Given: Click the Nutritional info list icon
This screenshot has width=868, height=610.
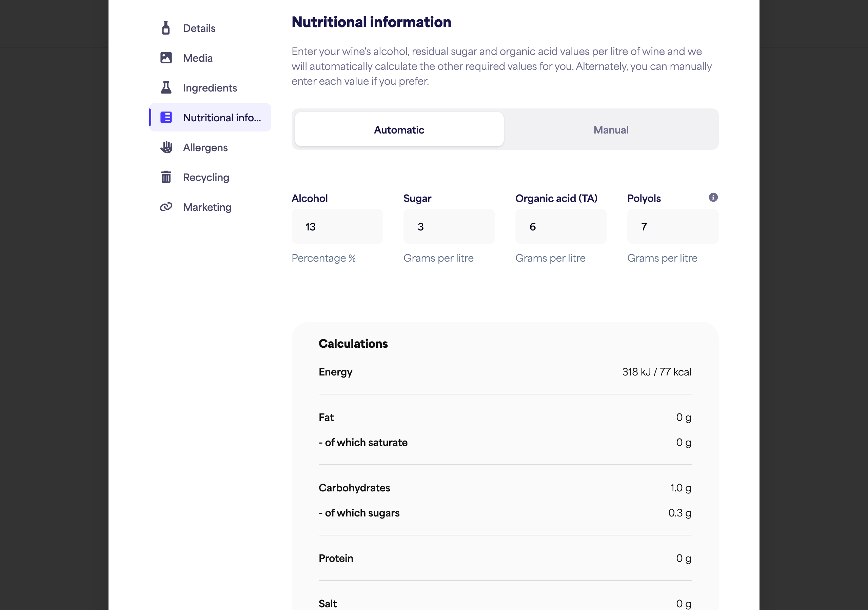Looking at the screenshot, I should [166, 118].
